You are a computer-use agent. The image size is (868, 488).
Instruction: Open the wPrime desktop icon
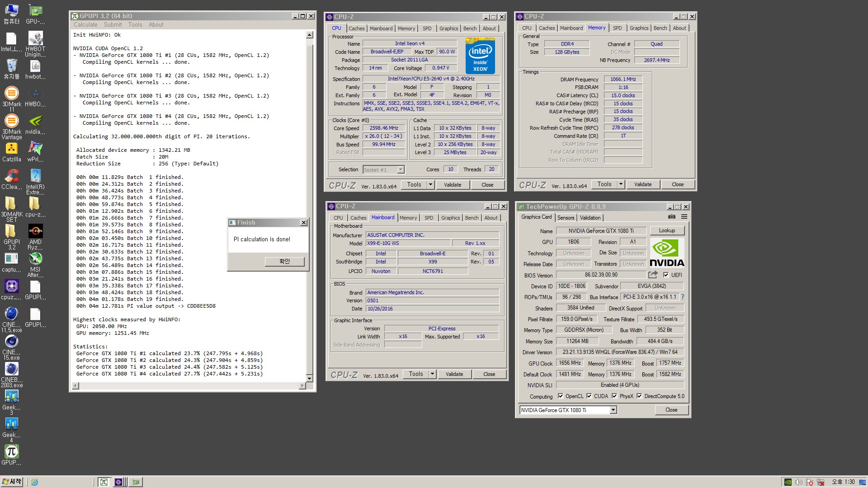(x=35, y=152)
